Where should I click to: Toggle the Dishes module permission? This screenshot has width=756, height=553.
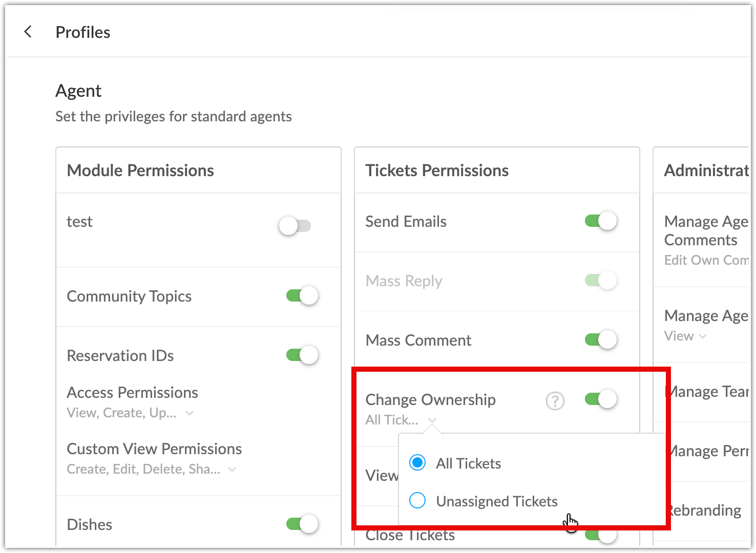coord(302,524)
